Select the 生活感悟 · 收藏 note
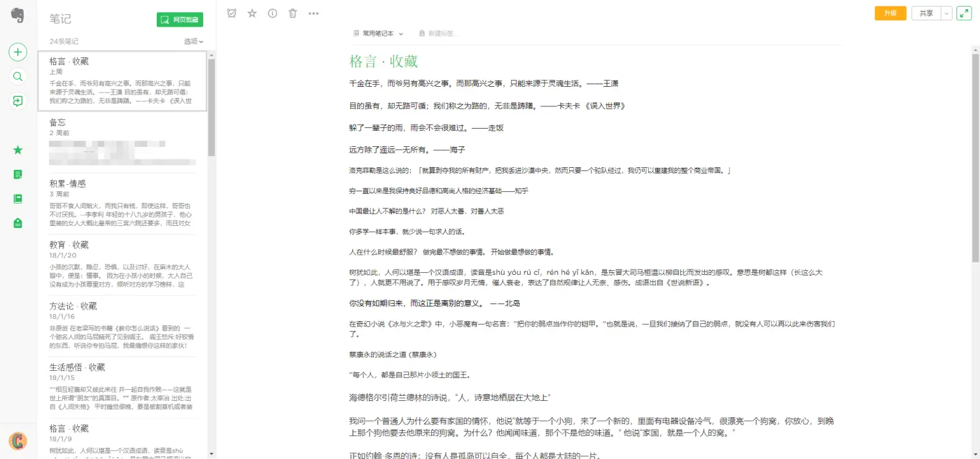 click(x=122, y=387)
